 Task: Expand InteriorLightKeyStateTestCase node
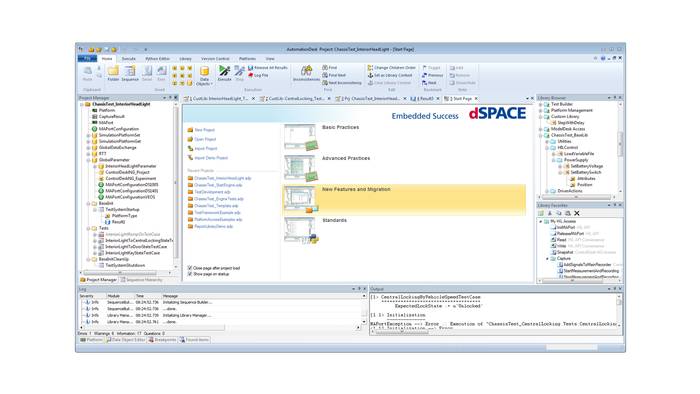pos(95,253)
